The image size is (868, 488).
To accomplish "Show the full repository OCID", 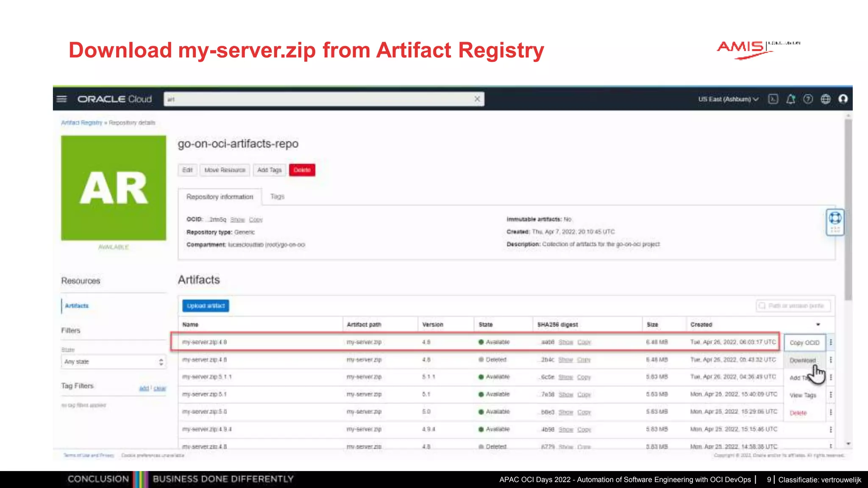I will point(237,219).
